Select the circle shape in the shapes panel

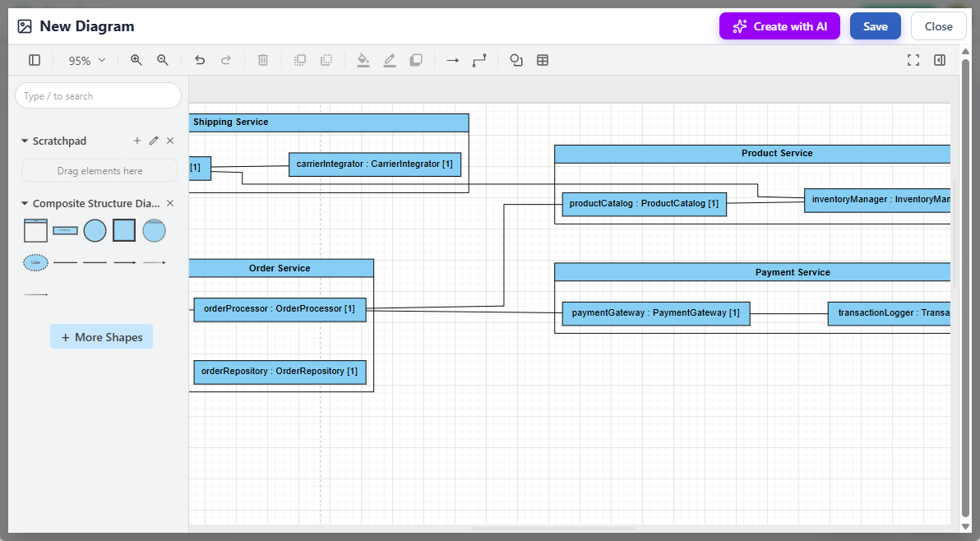point(95,230)
